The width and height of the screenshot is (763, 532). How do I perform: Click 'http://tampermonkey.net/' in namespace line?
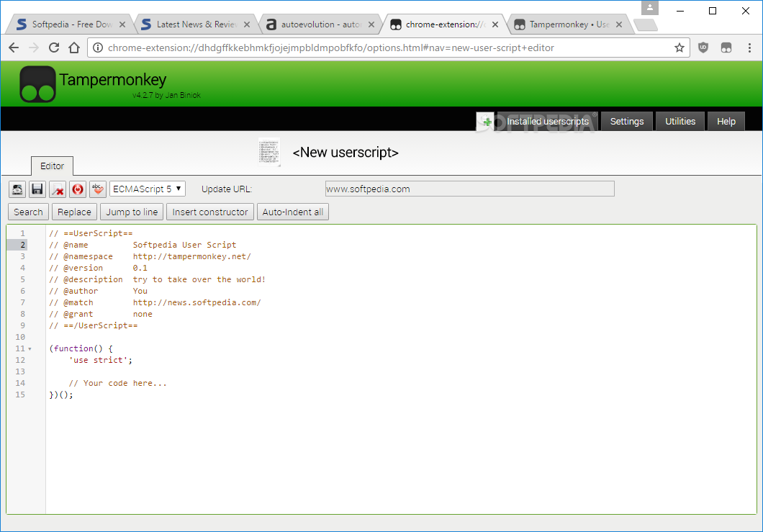(191, 256)
